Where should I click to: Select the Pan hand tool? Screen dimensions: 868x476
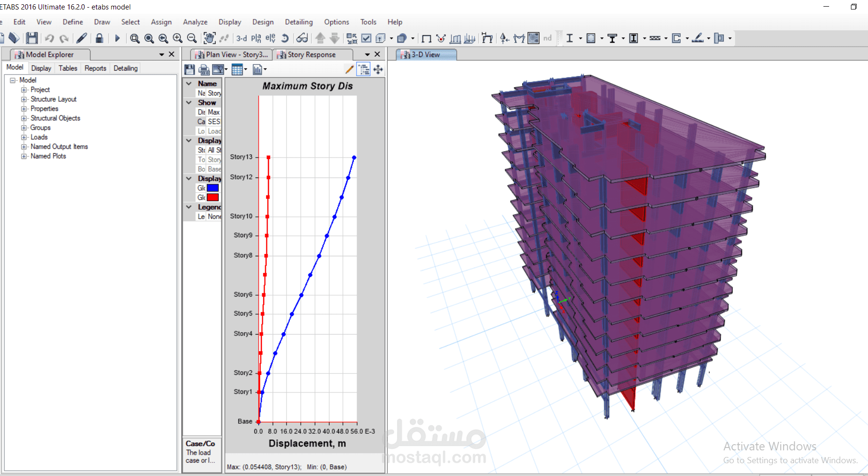click(209, 38)
